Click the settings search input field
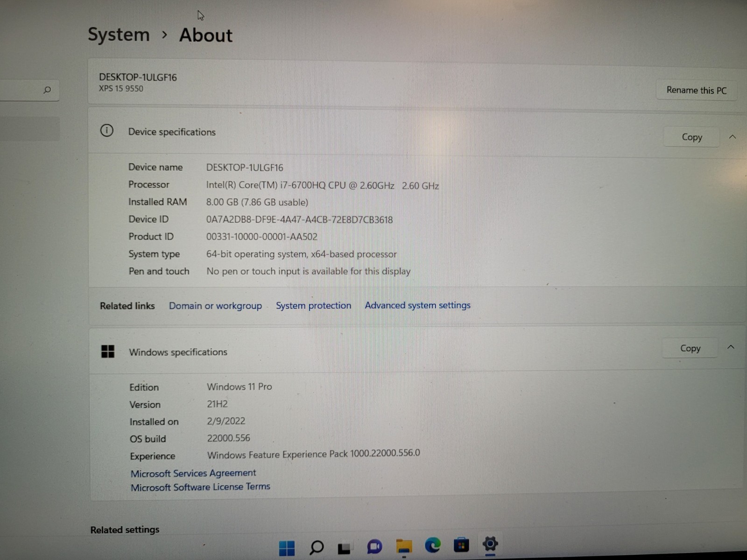This screenshot has height=560, width=747. point(29,90)
